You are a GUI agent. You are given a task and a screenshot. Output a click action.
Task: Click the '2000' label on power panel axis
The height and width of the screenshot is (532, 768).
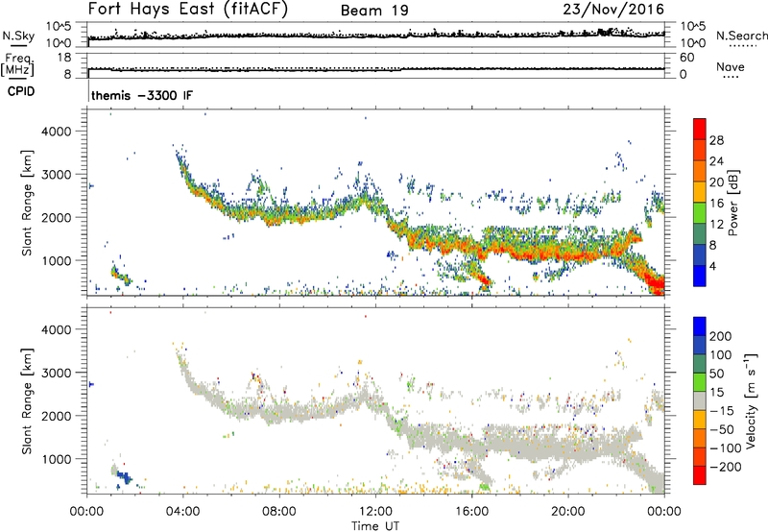[57, 217]
